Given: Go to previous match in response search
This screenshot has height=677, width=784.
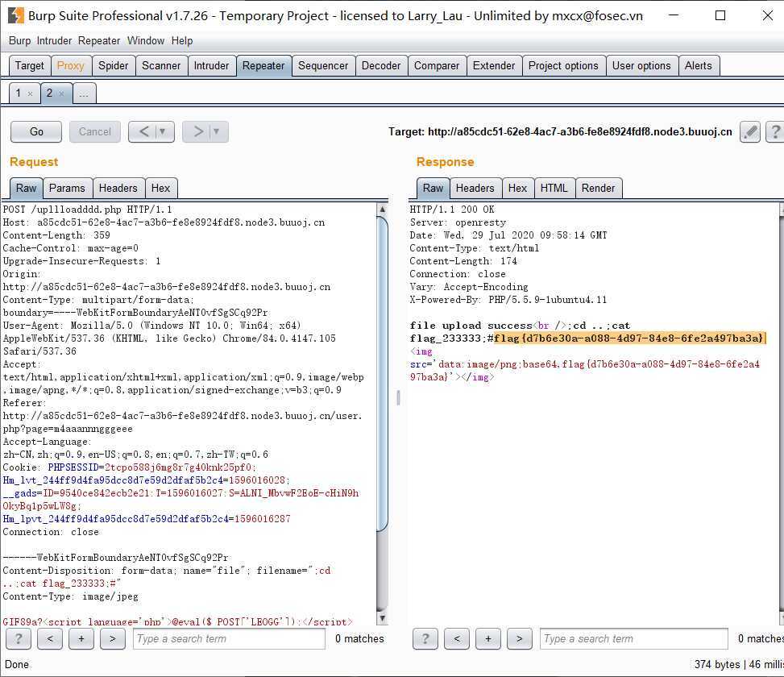Looking at the screenshot, I should tap(457, 638).
